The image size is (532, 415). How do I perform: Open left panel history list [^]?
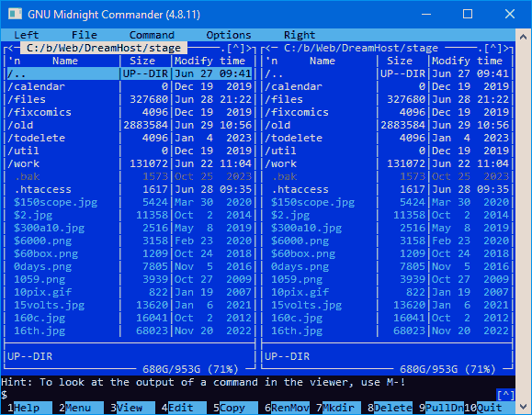(x=235, y=48)
